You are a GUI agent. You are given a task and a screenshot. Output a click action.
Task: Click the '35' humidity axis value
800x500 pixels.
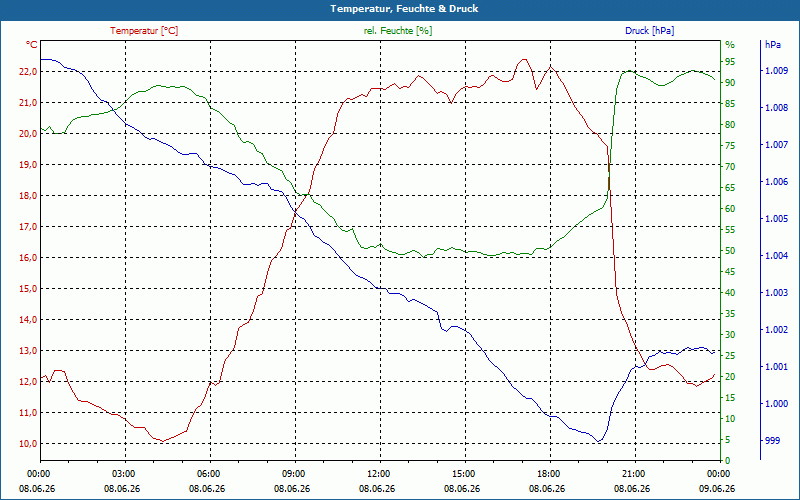click(730, 314)
